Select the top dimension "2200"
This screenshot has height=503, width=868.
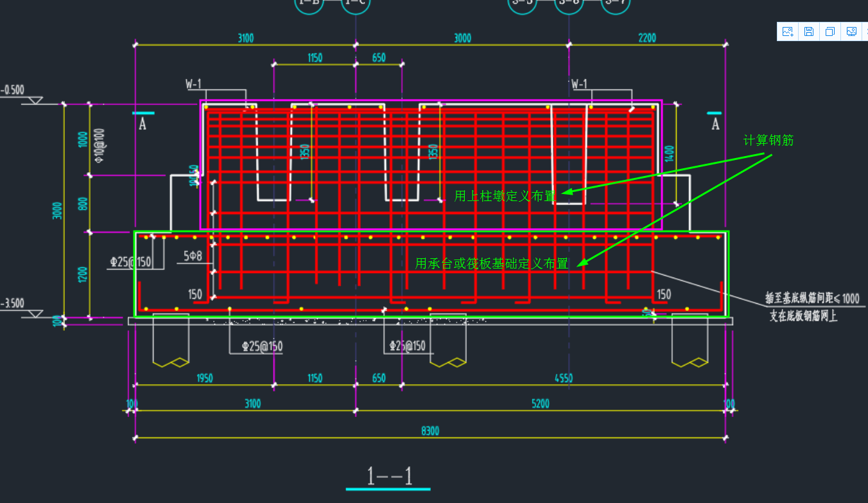click(647, 38)
